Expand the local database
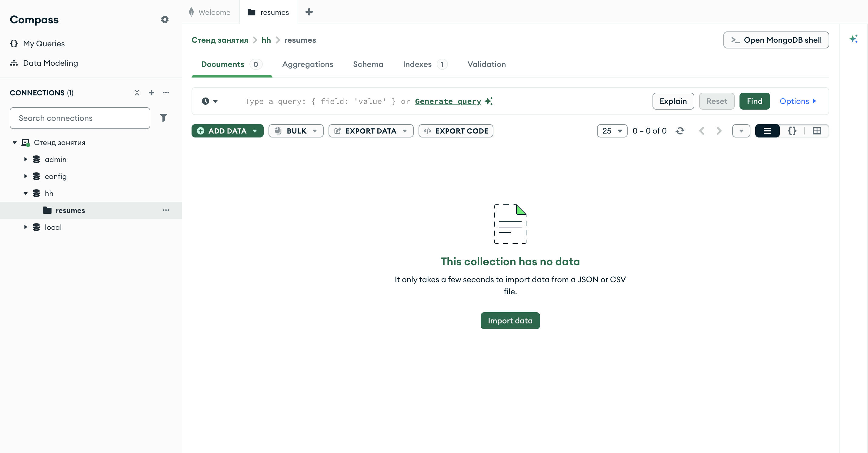Screen dimensions: 868x453 click(25, 227)
